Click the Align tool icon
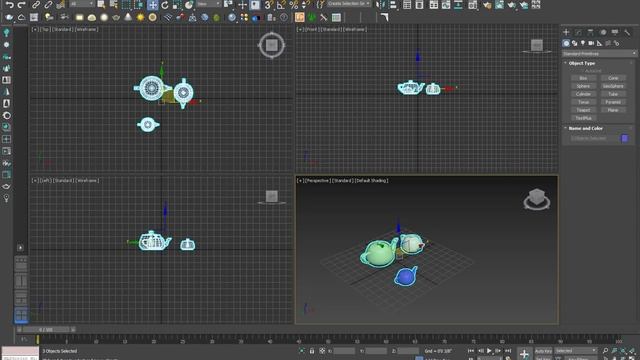640x360 pixels. (x=393, y=5)
